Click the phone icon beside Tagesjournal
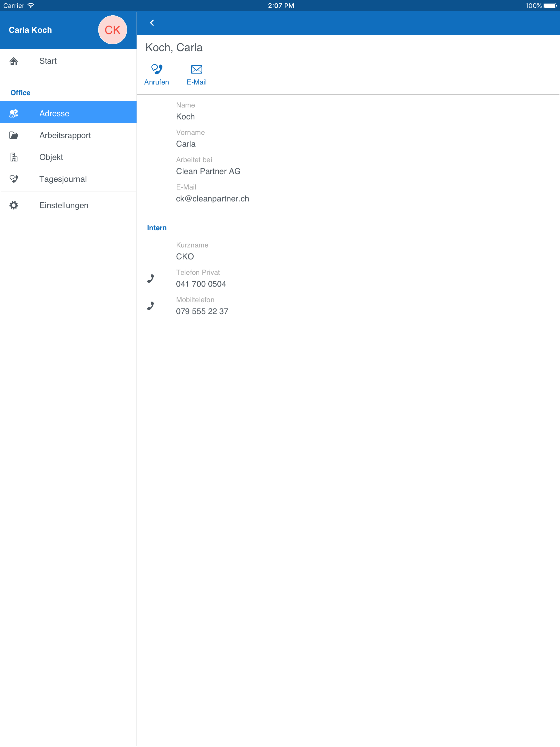Image resolution: width=560 pixels, height=747 pixels. tap(13, 179)
